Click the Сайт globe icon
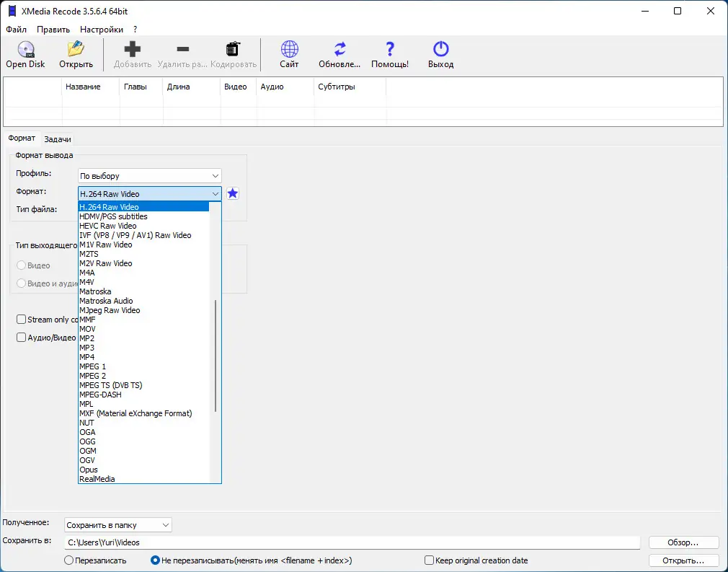The image size is (728, 572). coord(289,50)
